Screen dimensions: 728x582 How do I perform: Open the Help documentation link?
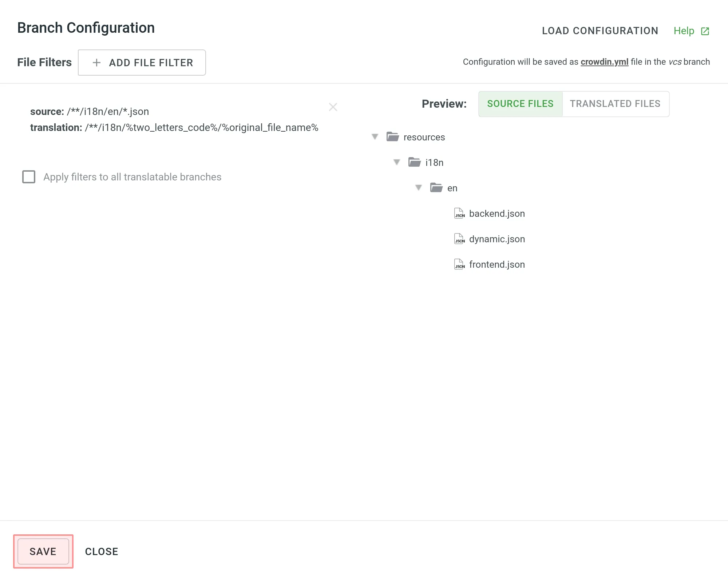(x=692, y=31)
